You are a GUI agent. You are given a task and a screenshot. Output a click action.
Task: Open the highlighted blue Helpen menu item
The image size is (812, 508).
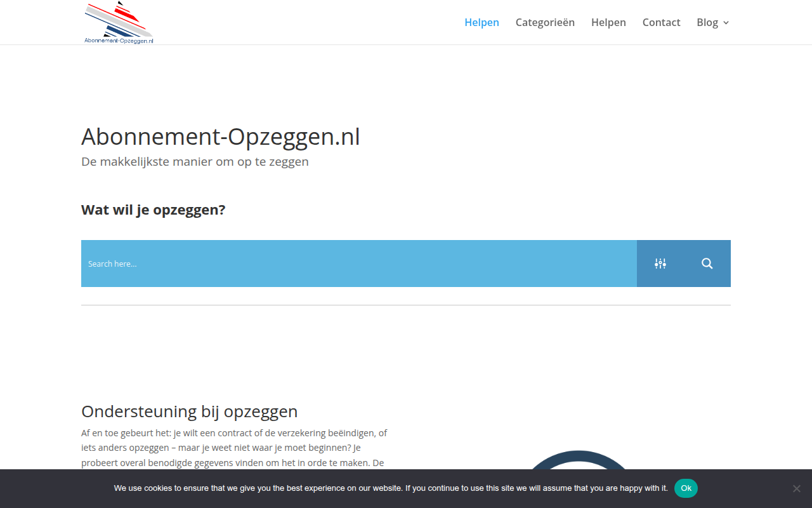pyautogui.click(x=481, y=22)
